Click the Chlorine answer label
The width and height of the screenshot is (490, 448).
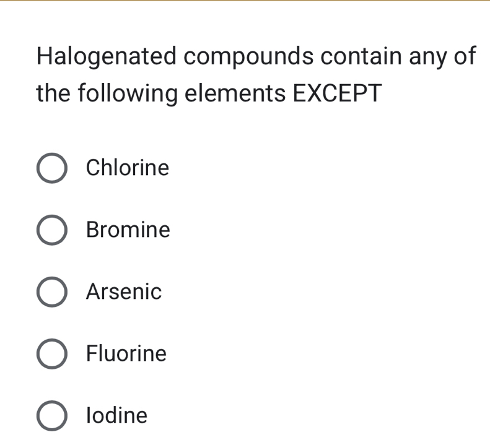(x=128, y=168)
